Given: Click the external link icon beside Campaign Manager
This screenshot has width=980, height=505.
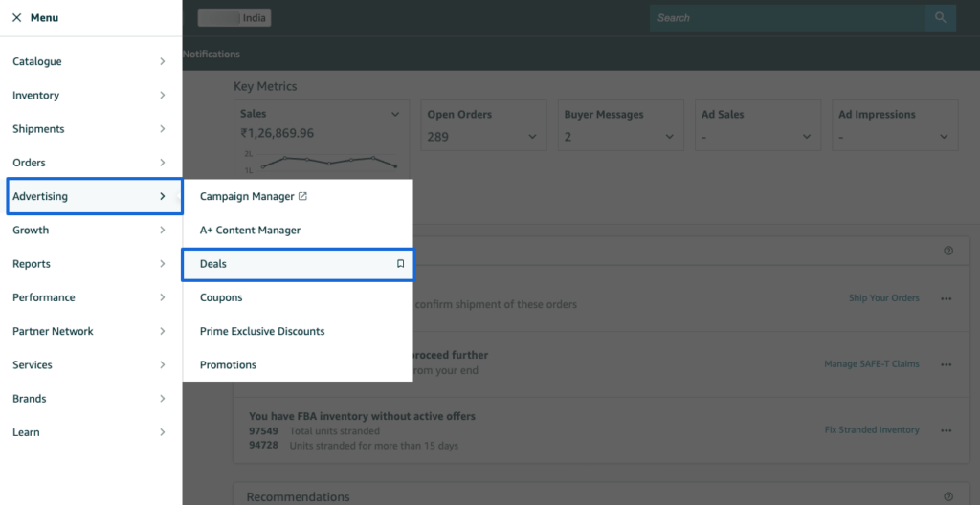Looking at the screenshot, I should click(302, 196).
